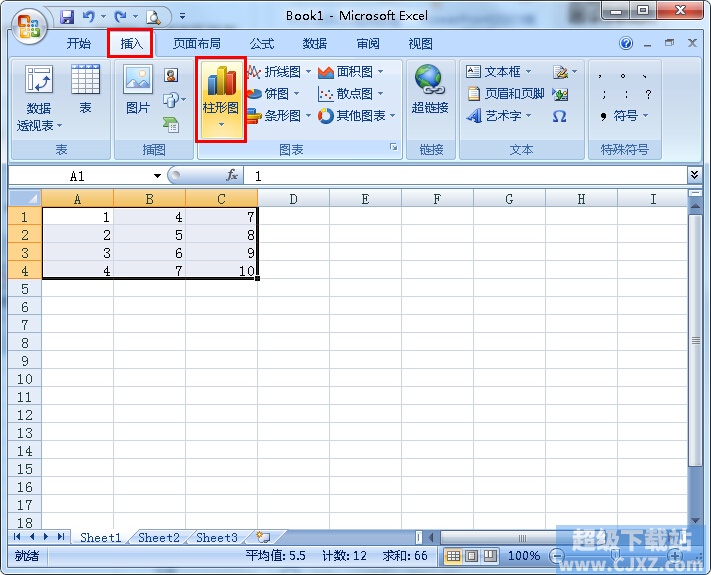Click the Office button orb
Screen dimensions: 711x575
coord(29,26)
